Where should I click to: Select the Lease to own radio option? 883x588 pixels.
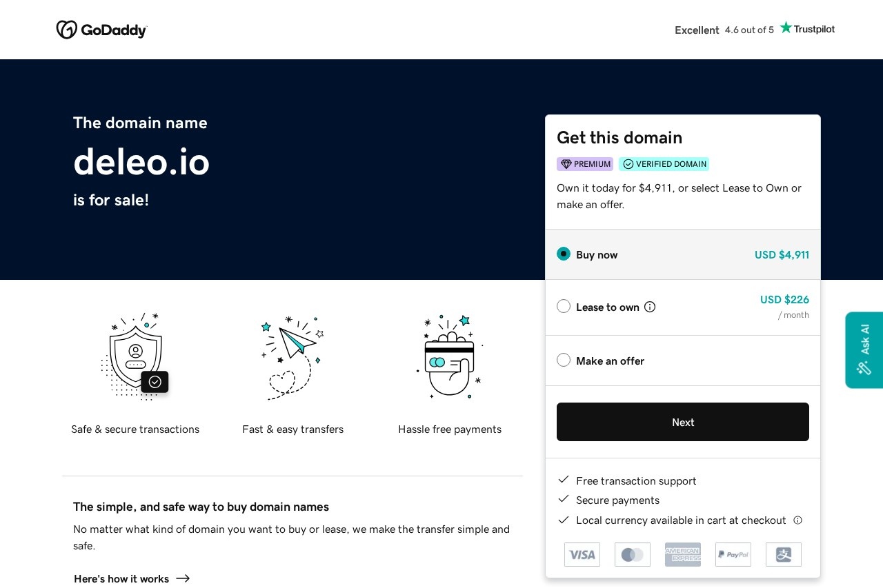click(564, 306)
